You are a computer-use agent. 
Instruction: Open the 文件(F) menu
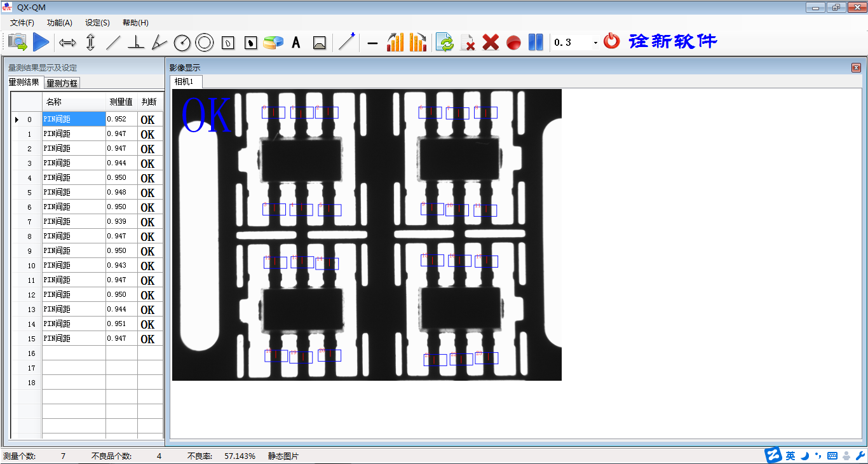[x=22, y=23]
